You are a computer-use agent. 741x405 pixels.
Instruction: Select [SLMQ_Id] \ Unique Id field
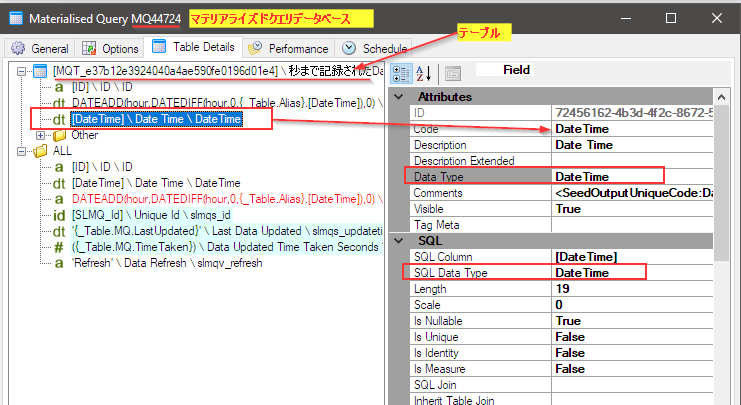tap(151, 215)
